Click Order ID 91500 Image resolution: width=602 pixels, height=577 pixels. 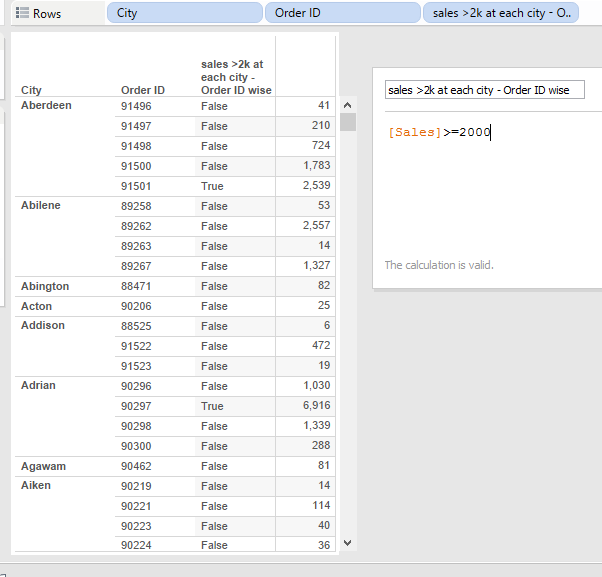[x=136, y=166]
